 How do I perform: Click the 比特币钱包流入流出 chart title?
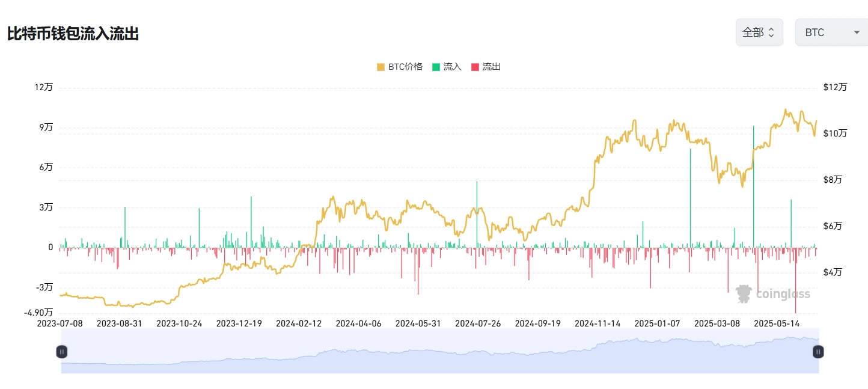pyautogui.click(x=73, y=34)
